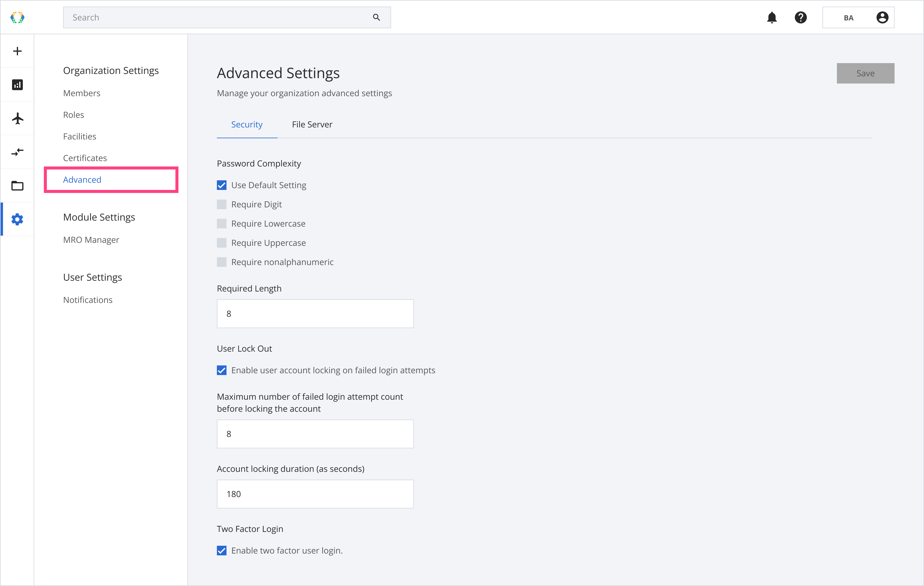Open the dashboard chart icon in the sidebar
The image size is (924, 586).
click(x=17, y=84)
